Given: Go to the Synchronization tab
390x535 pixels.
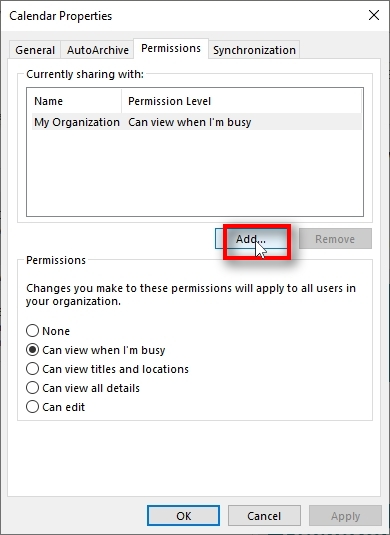Looking at the screenshot, I should (x=254, y=50).
